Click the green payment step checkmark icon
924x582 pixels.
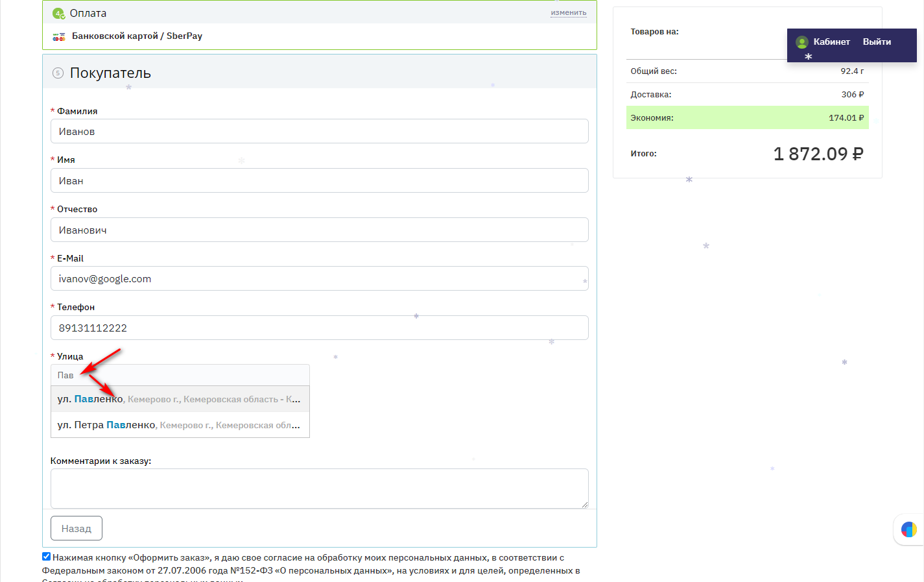(x=58, y=13)
